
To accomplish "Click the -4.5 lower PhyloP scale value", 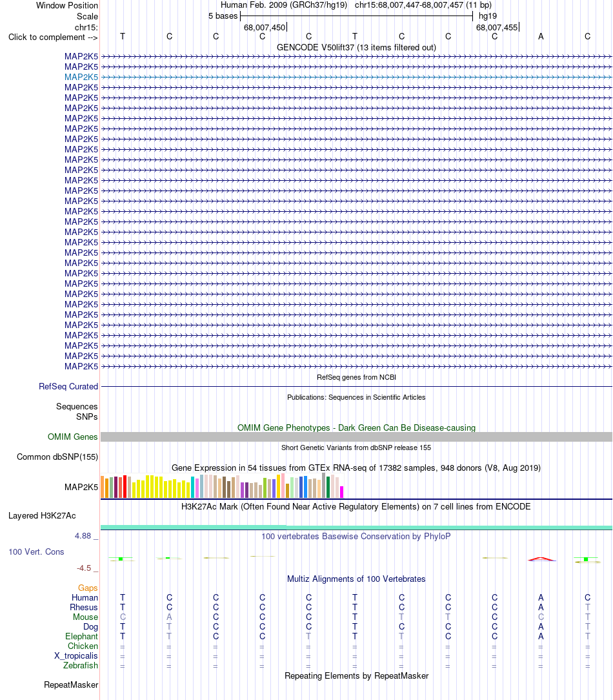I will [84, 568].
